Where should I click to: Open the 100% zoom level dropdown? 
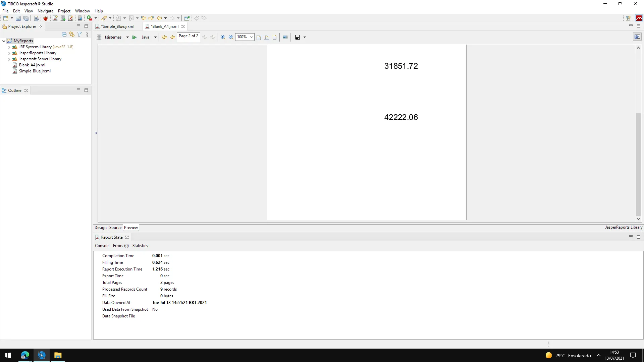pos(251,37)
